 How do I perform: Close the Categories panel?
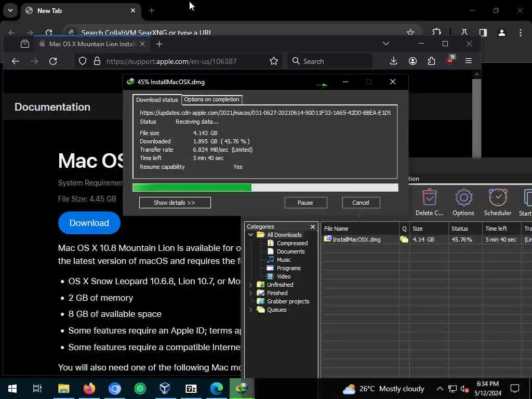(313, 227)
